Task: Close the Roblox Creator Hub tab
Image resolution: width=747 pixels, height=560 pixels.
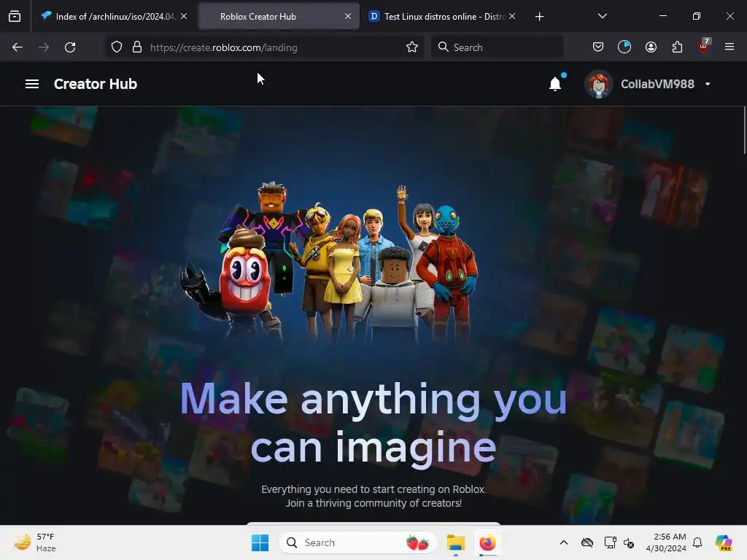Action: [x=348, y=16]
